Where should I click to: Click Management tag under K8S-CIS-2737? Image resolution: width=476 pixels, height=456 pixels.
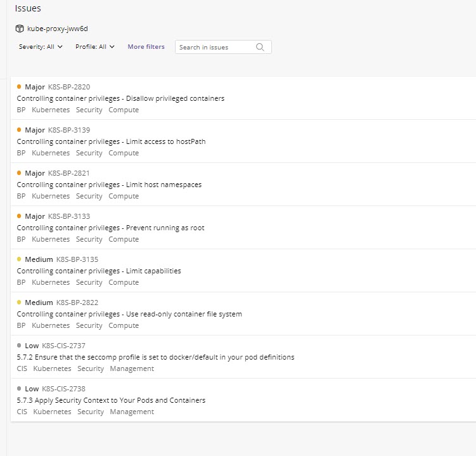132,368
